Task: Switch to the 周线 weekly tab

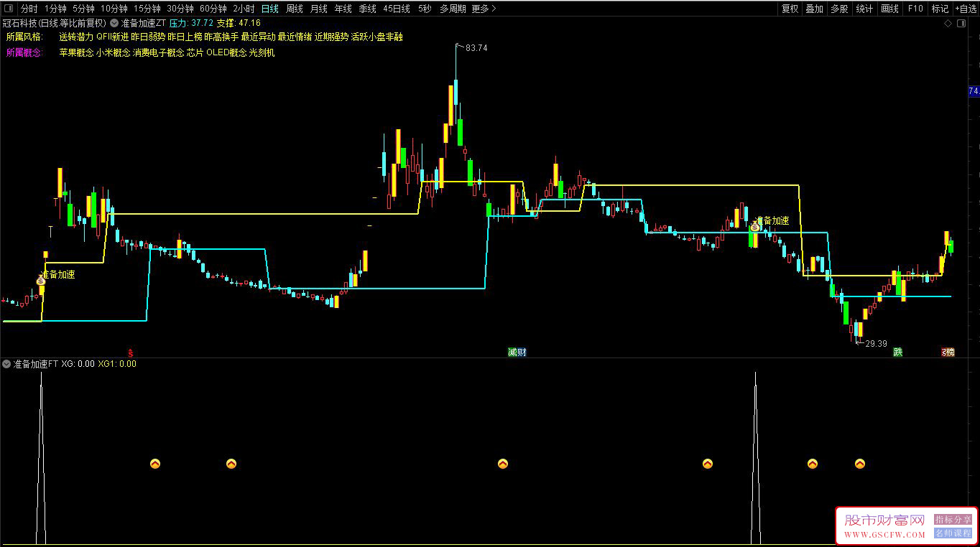Action: (295, 9)
